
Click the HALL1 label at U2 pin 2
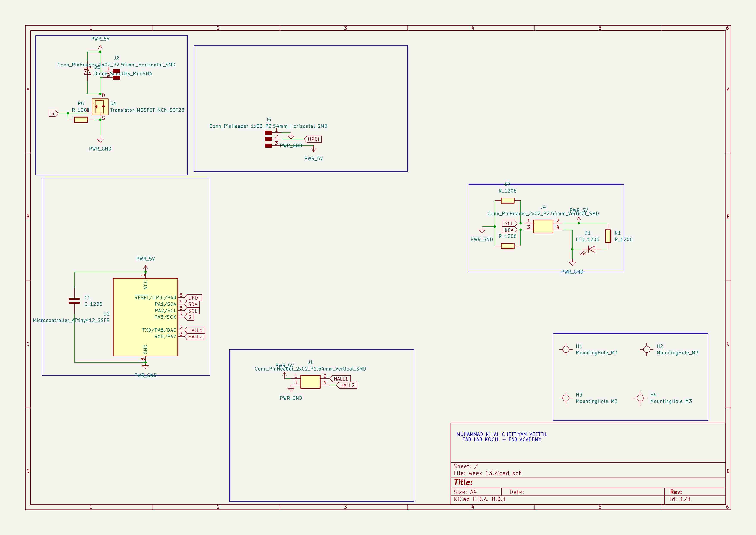click(195, 330)
